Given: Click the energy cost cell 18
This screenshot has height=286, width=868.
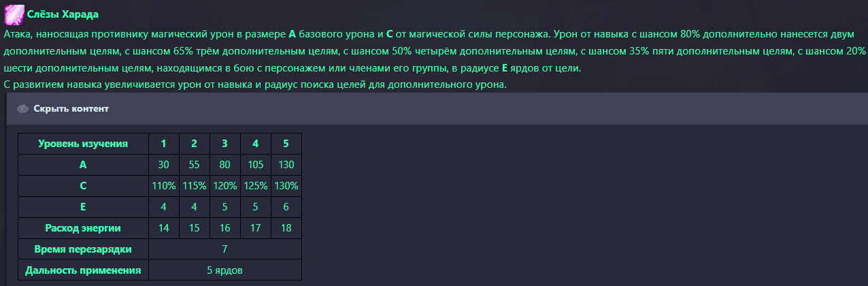Looking at the screenshot, I should [x=286, y=228].
